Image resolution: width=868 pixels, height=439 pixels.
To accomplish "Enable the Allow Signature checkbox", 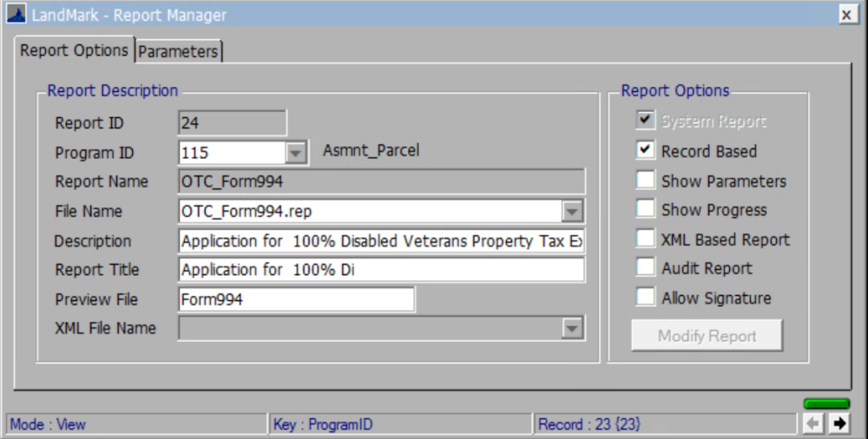I will (x=646, y=298).
